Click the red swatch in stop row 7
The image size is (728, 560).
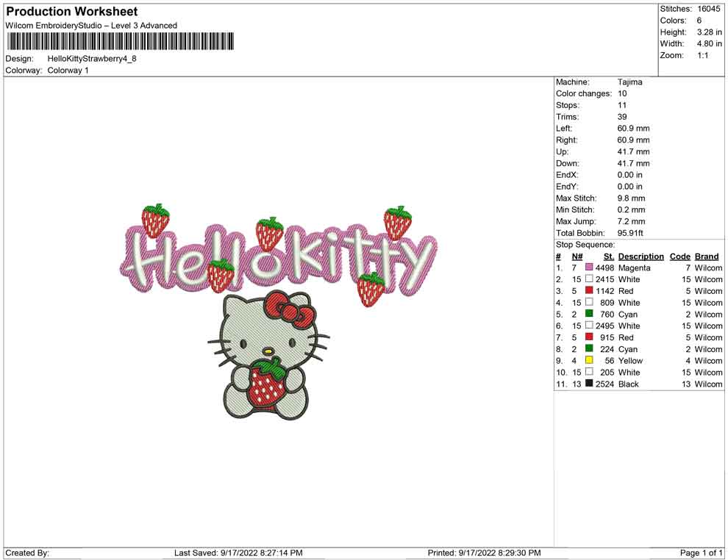click(x=589, y=337)
